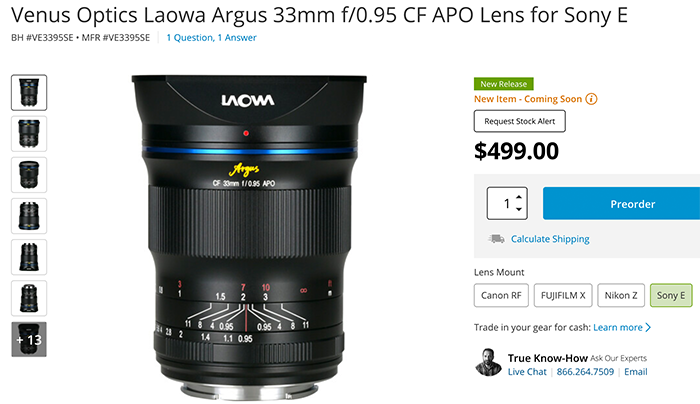
Task: Start a Live Chat with experts
Action: click(527, 371)
